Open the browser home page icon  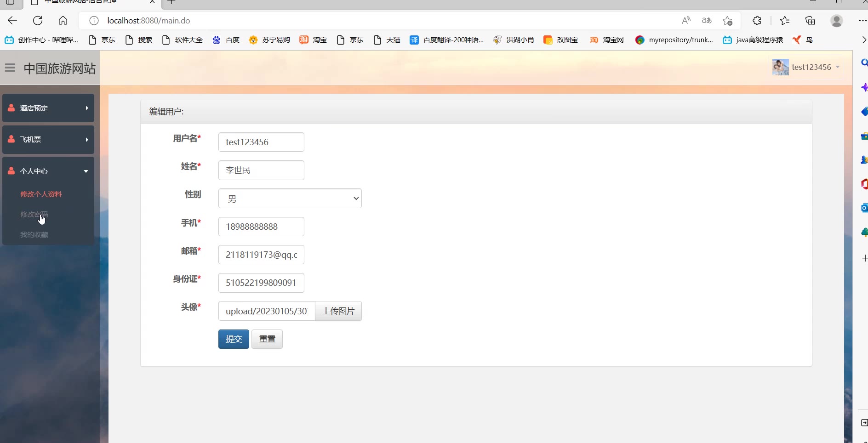(63, 20)
